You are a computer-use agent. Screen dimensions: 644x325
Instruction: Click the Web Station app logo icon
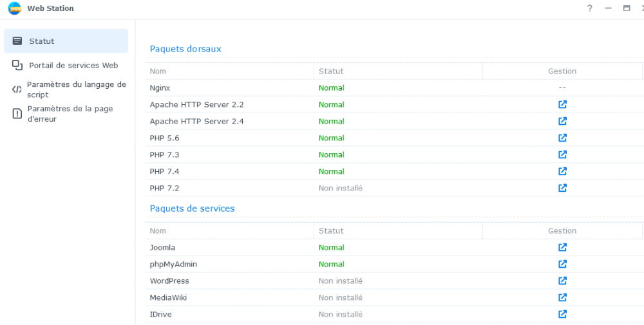(14, 8)
